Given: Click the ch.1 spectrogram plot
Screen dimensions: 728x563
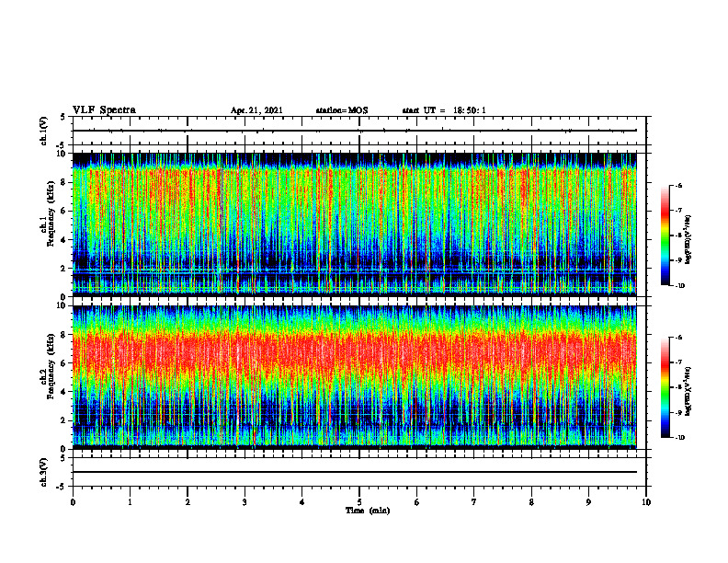Looking at the screenshot, I should [355, 224].
